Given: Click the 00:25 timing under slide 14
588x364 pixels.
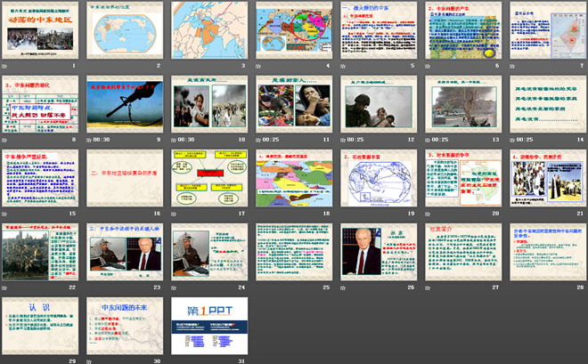Looking at the screenshot, I should coord(525,140).
